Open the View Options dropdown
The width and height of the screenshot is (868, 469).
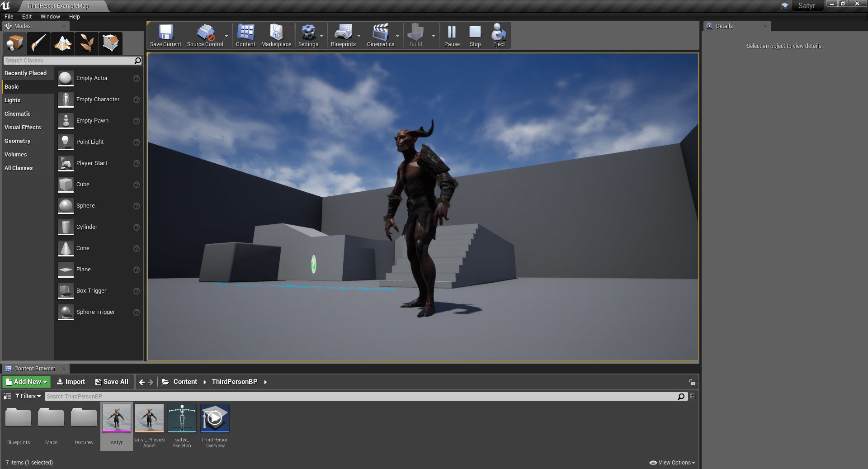(672, 463)
